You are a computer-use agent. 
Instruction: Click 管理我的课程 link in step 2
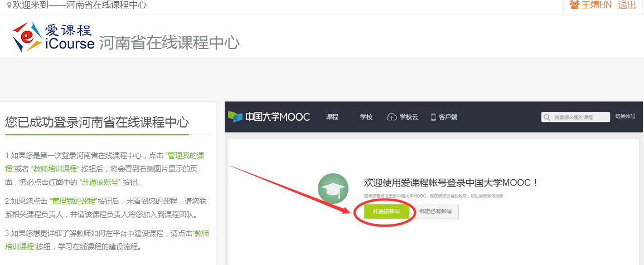[x=72, y=201]
